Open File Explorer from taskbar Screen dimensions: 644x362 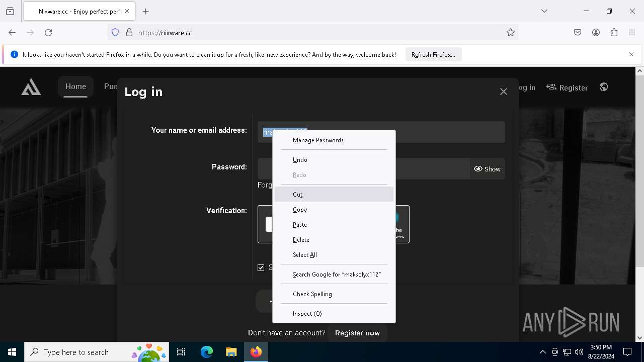tap(231, 352)
